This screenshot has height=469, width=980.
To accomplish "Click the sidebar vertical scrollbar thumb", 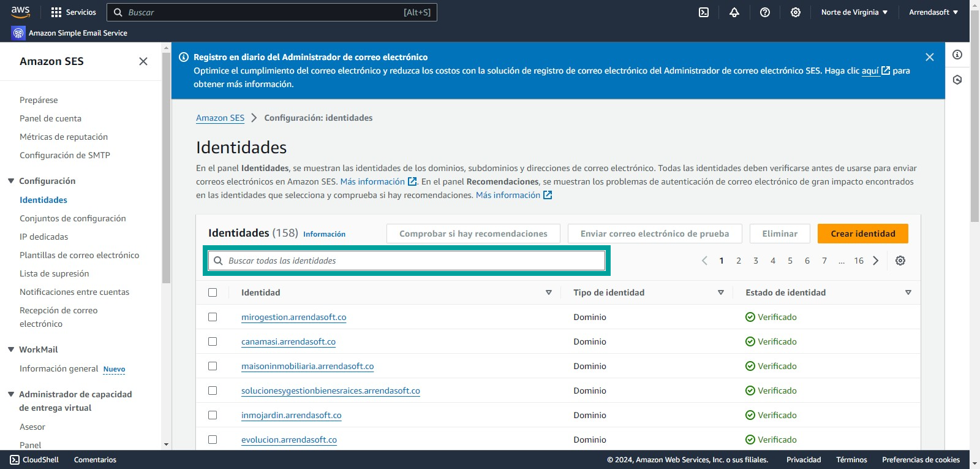I will [166, 168].
